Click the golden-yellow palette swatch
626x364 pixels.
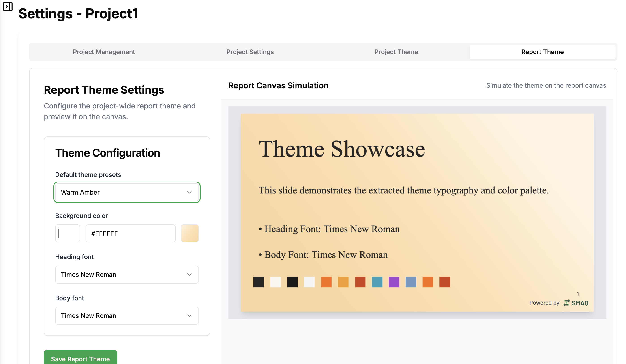(343, 282)
